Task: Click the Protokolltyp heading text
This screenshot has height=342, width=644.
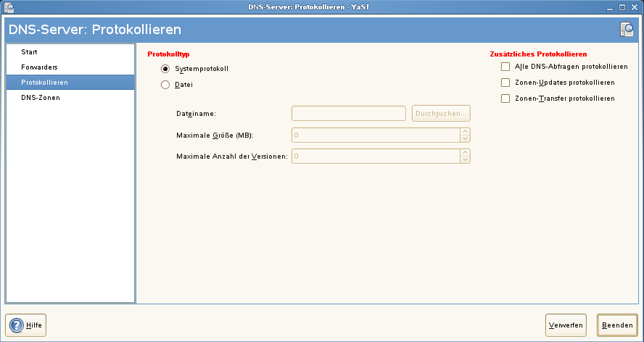Action: point(168,54)
